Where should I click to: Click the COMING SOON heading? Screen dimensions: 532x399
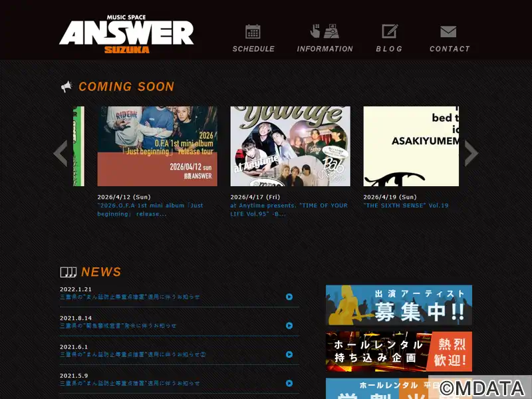coord(126,86)
